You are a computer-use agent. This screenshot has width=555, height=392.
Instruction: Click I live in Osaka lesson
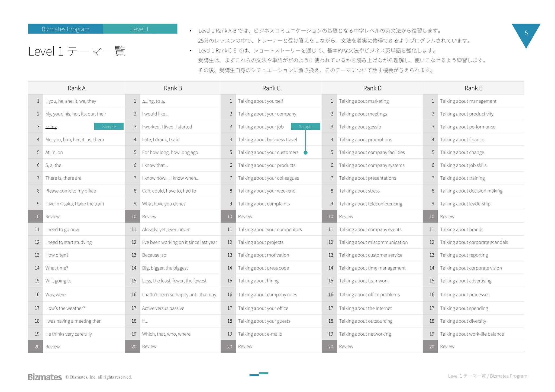pyautogui.click(x=75, y=204)
